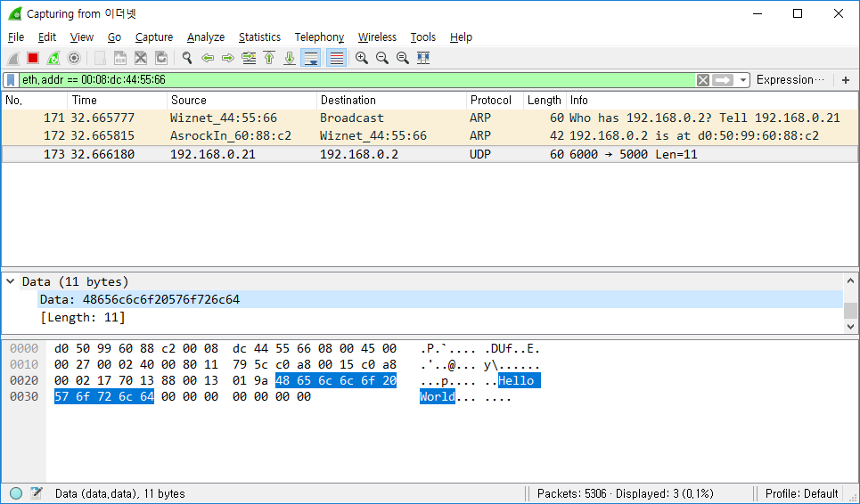The height and width of the screenshot is (504, 860).
Task: Sort by the Length column header
Action: [x=545, y=101]
